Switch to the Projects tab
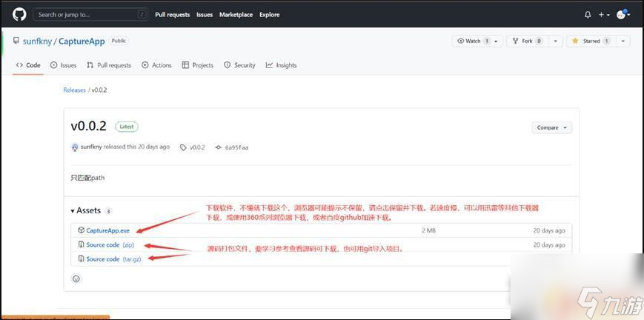 coord(198,65)
